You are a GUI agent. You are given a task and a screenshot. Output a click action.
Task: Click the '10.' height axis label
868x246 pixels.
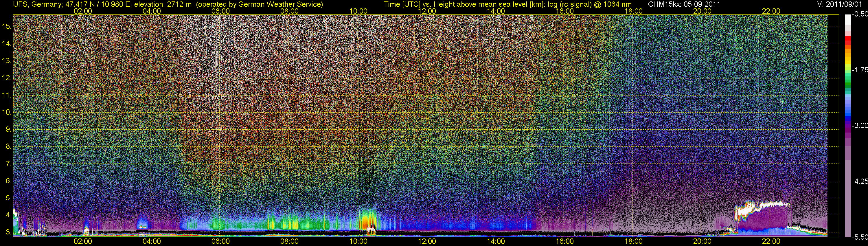(x=7, y=112)
